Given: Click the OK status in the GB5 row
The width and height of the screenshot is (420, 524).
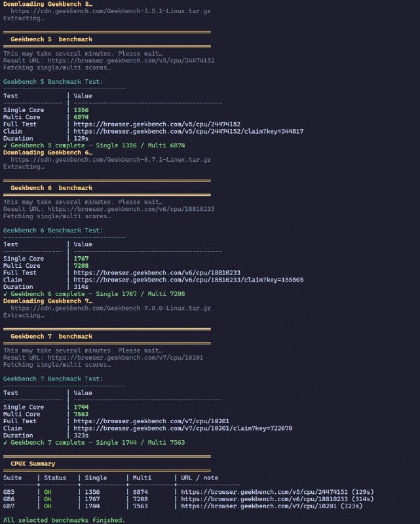Looking at the screenshot, I should (x=48, y=492).
